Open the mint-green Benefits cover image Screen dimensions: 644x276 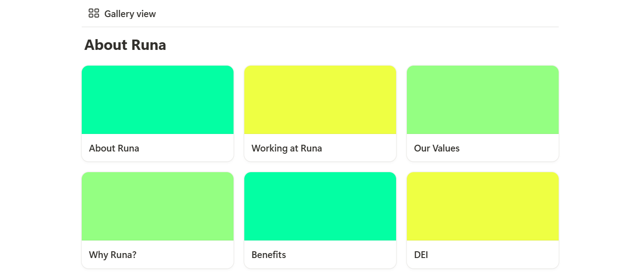click(x=320, y=206)
